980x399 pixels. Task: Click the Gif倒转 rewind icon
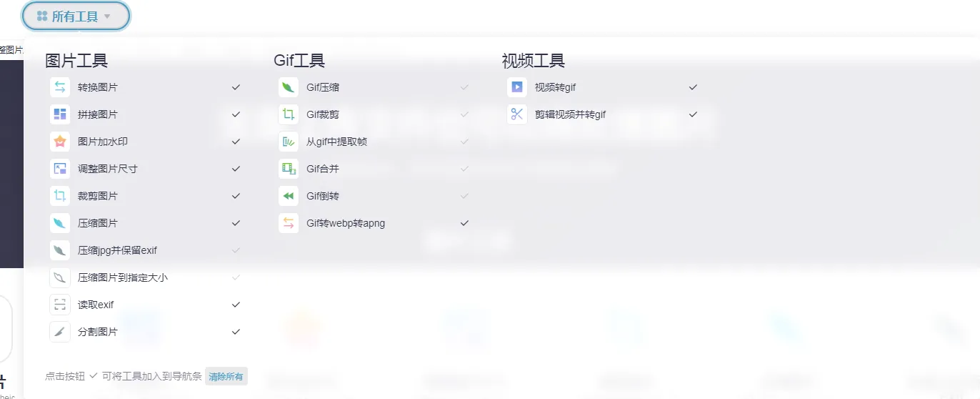point(289,196)
